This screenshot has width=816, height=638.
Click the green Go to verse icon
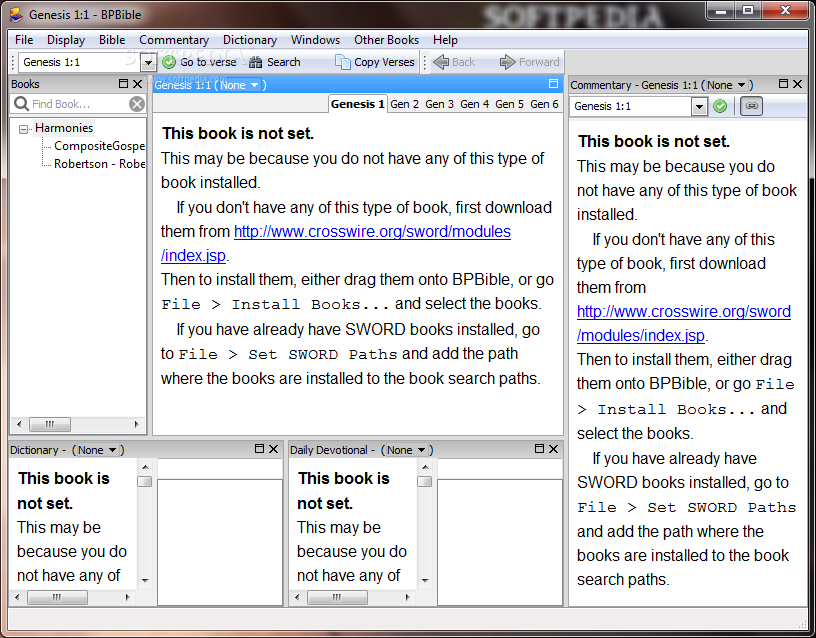coord(169,62)
